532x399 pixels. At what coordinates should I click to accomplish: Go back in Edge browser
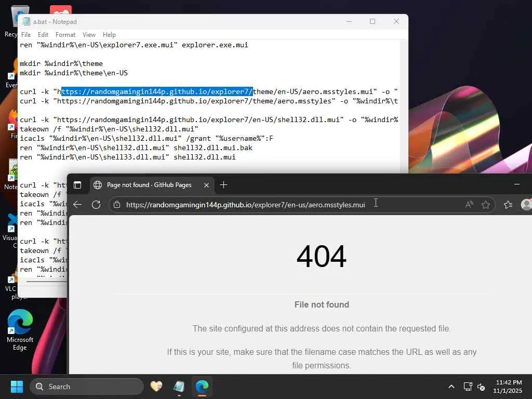click(77, 205)
